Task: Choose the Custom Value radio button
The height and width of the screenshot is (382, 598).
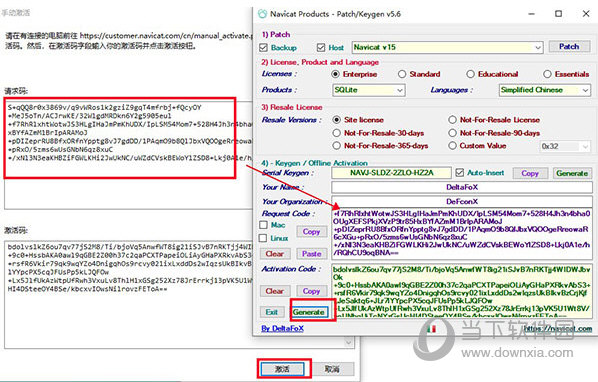Action: (452, 146)
